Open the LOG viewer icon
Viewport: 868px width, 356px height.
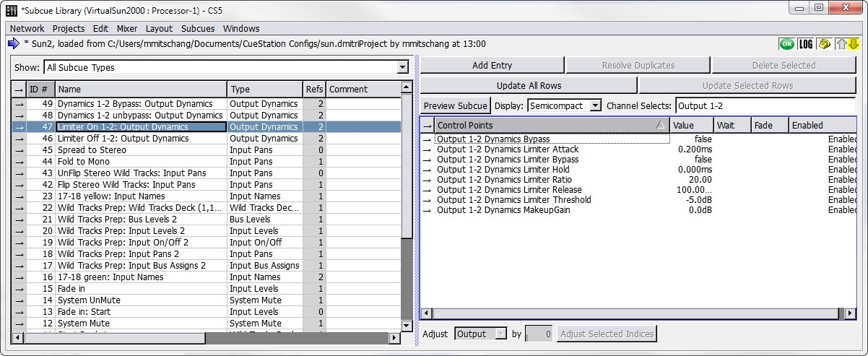click(x=805, y=44)
